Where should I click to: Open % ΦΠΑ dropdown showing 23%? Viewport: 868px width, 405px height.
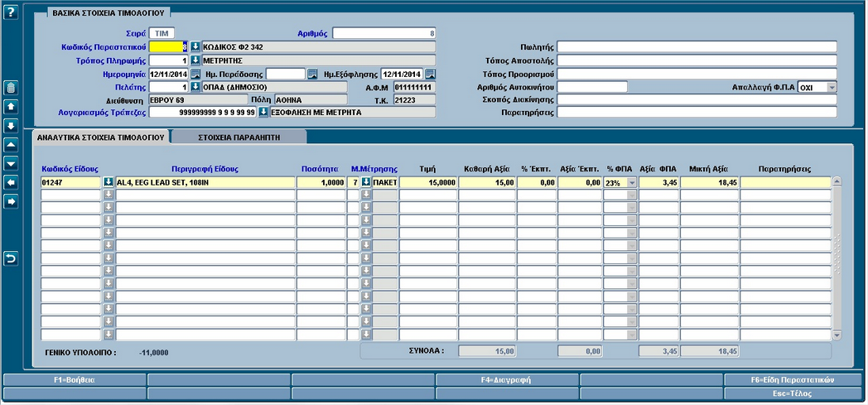click(x=632, y=182)
